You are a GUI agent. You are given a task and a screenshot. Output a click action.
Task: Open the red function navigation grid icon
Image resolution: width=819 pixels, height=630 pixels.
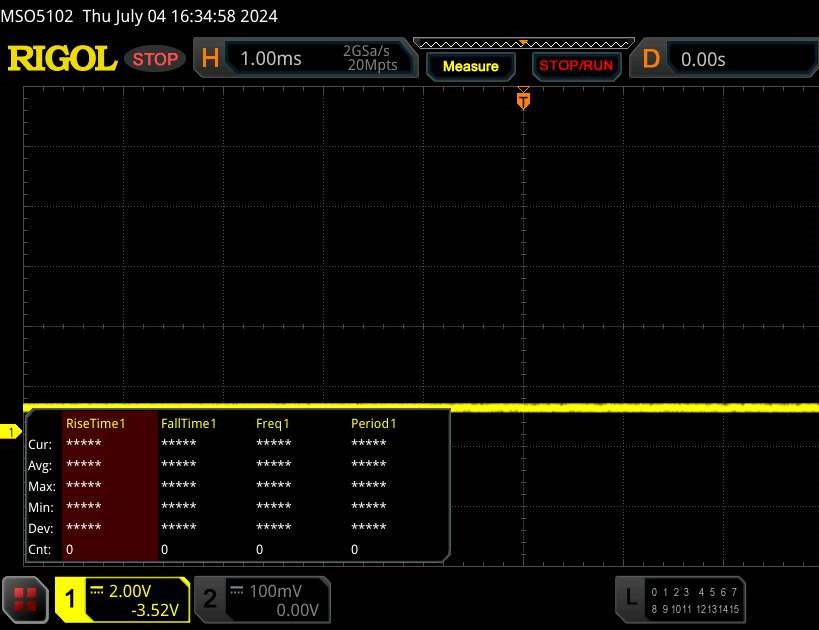(27, 598)
